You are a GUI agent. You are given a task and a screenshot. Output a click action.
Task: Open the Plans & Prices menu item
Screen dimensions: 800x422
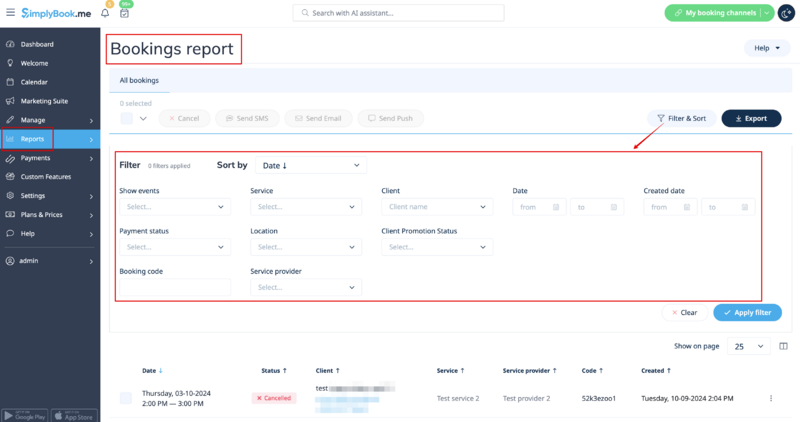(x=50, y=214)
